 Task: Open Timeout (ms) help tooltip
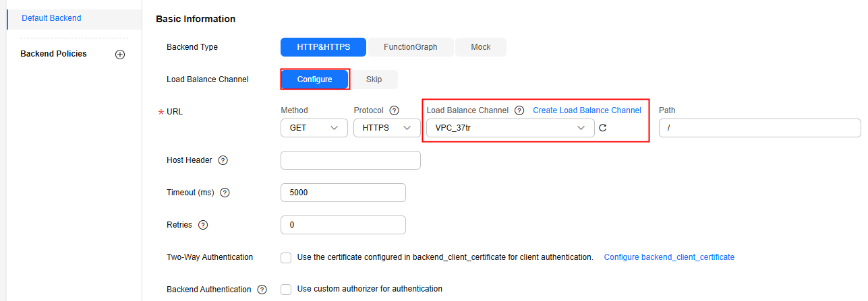tap(225, 193)
